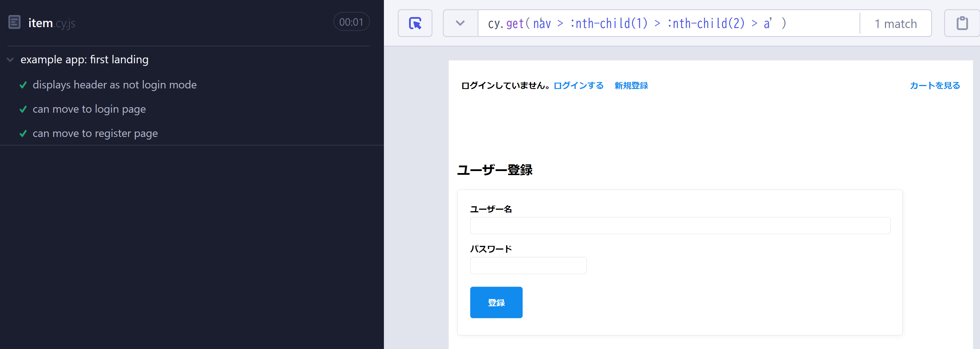Image resolution: width=980 pixels, height=349 pixels.
Task: Focus the パスワード input field
Action: (528, 266)
